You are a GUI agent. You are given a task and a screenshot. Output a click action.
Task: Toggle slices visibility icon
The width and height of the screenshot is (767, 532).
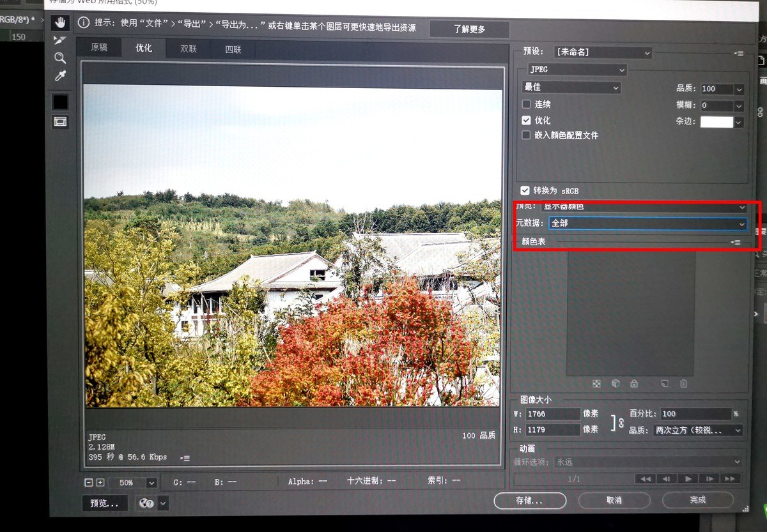pyautogui.click(x=60, y=121)
